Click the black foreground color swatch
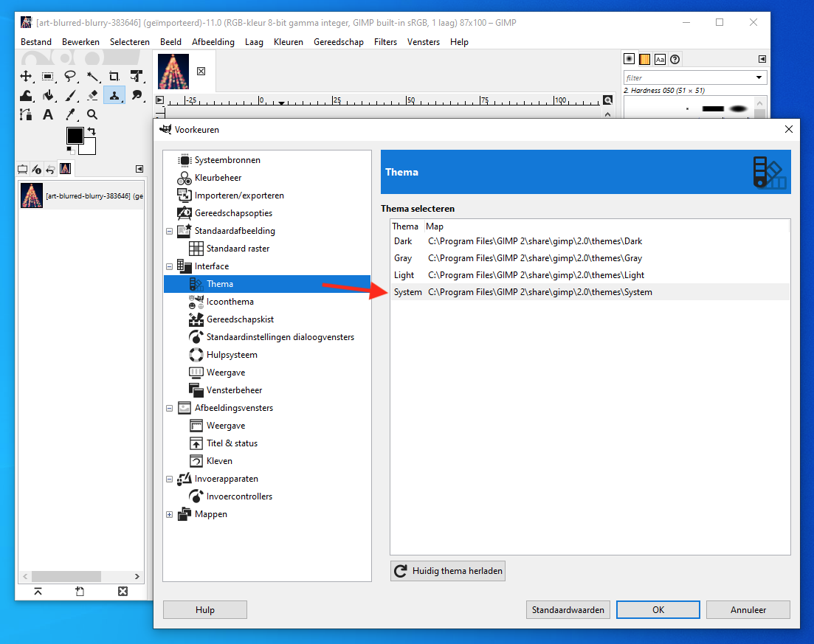Image resolution: width=814 pixels, height=644 pixels. pos(75,136)
